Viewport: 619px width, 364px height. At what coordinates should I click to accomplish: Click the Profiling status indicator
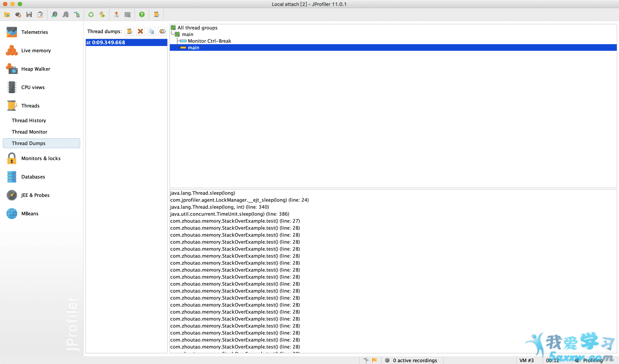(x=589, y=360)
